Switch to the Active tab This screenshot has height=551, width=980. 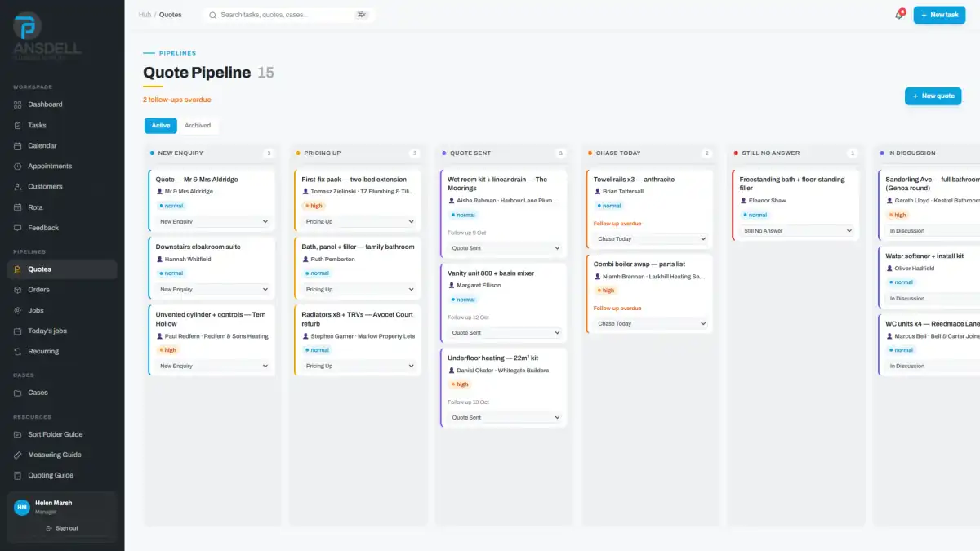click(x=161, y=126)
